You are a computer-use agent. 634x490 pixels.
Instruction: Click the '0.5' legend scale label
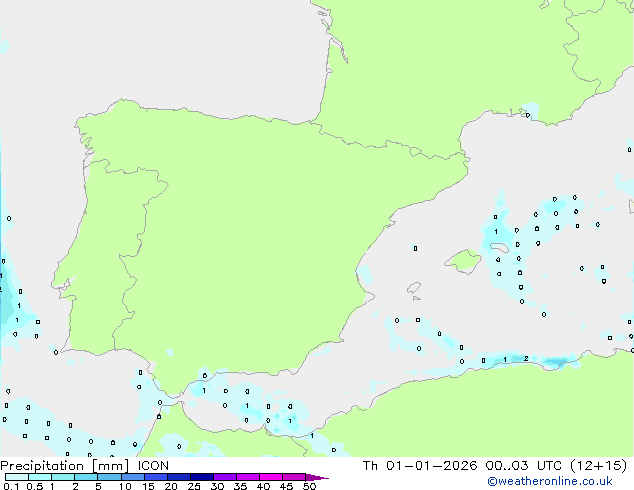(34, 486)
